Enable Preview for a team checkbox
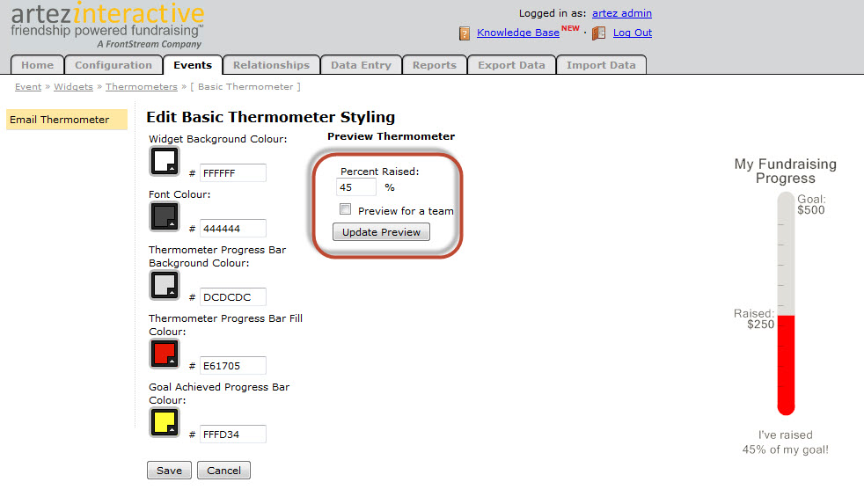The height and width of the screenshot is (504, 864). [x=346, y=209]
